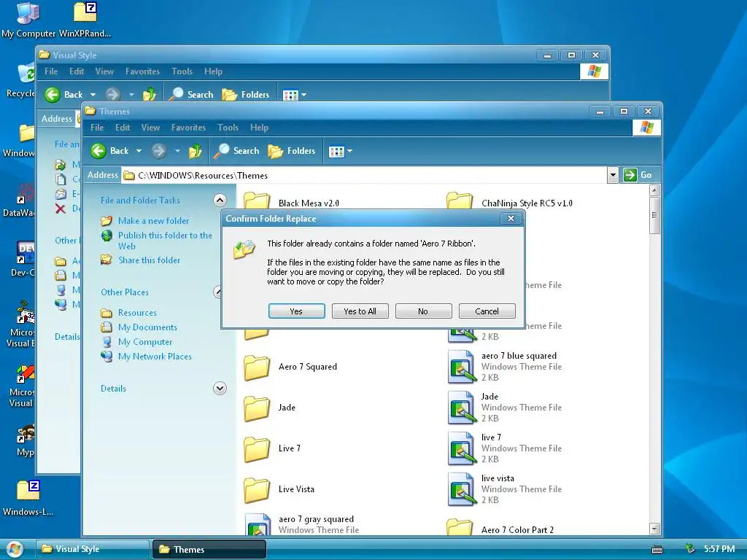Image resolution: width=747 pixels, height=560 pixels.
Task: Click Search in Visual Style window toolbar
Action: (x=190, y=95)
